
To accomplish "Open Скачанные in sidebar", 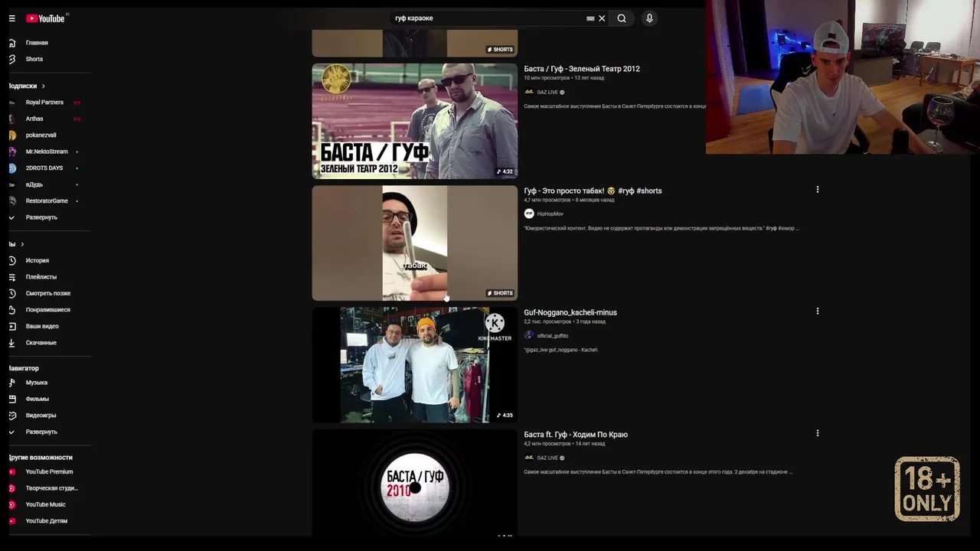I will 41,343.
